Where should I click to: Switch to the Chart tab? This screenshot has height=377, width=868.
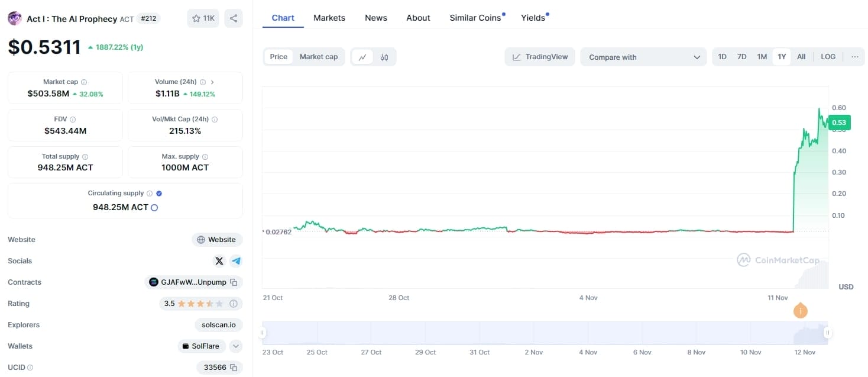pos(283,18)
